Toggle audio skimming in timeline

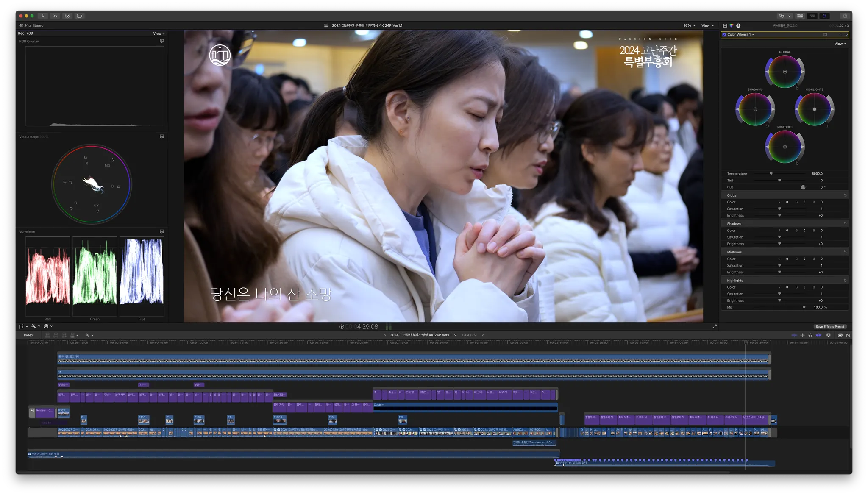(x=802, y=335)
